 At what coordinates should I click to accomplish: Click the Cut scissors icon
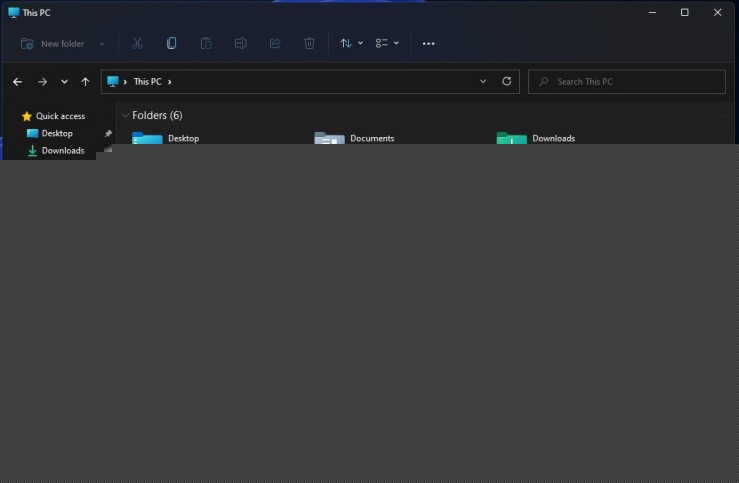137,44
